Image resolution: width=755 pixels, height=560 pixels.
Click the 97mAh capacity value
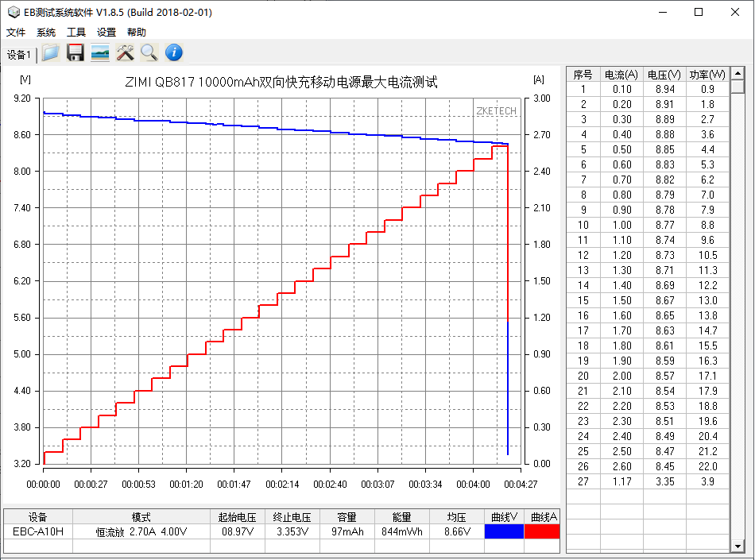[347, 531]
